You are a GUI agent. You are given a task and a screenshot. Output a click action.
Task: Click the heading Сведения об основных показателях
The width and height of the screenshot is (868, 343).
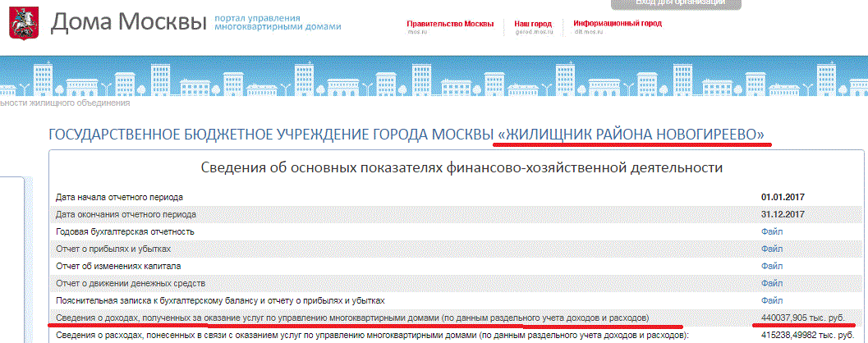[461, 167]
